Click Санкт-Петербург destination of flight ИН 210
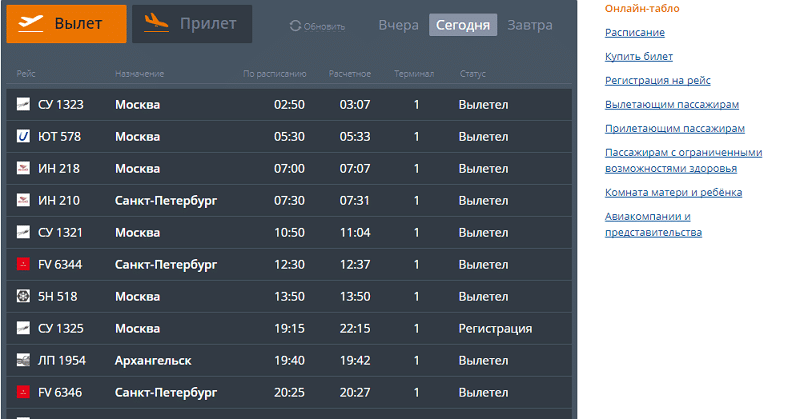Screen dimensions: 800x419 pos(166,201)
